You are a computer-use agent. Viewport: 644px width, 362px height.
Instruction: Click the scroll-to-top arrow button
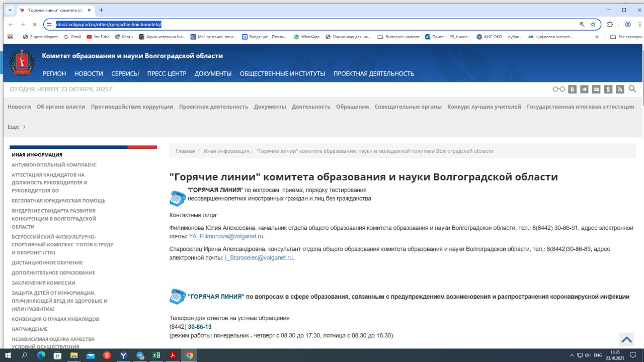click(626, 339)
